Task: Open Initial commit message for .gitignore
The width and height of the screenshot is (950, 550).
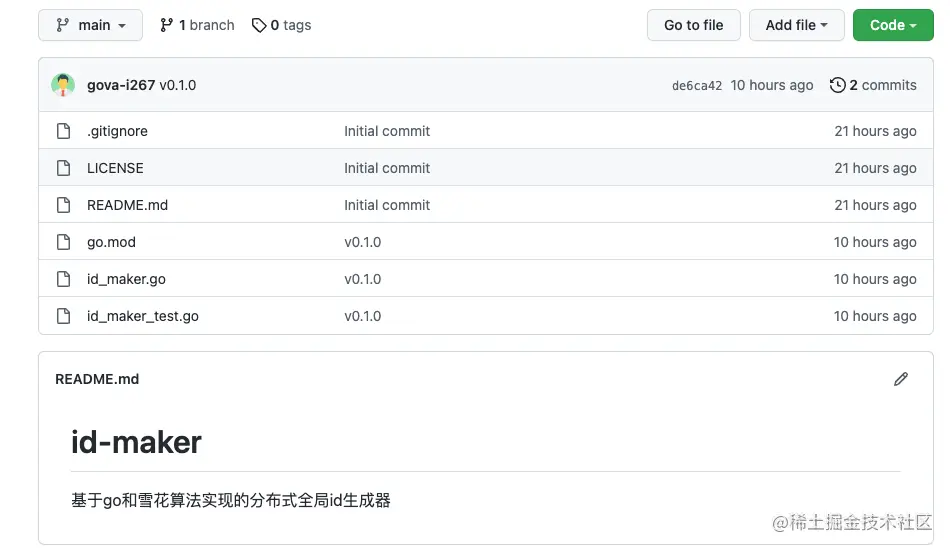Action: pos(387,131)
